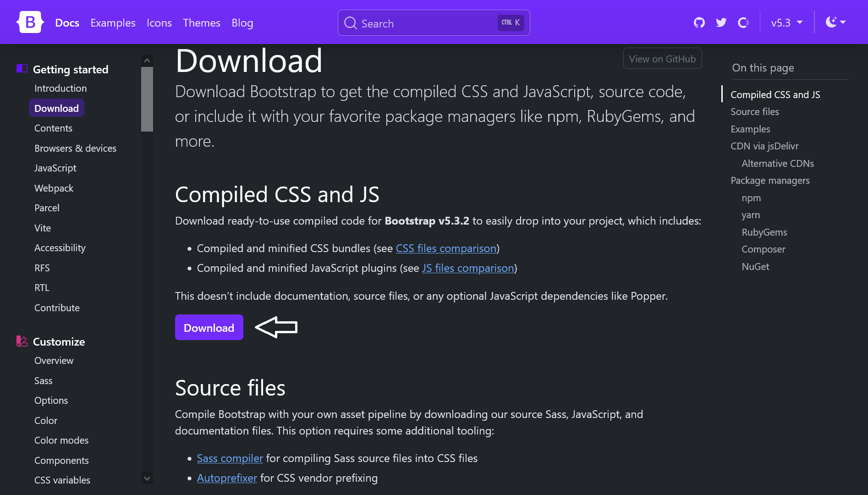Viewport: 868px width, 495px height.
Task: Click the Customize section icon
Action: click(x=22, y=341)
